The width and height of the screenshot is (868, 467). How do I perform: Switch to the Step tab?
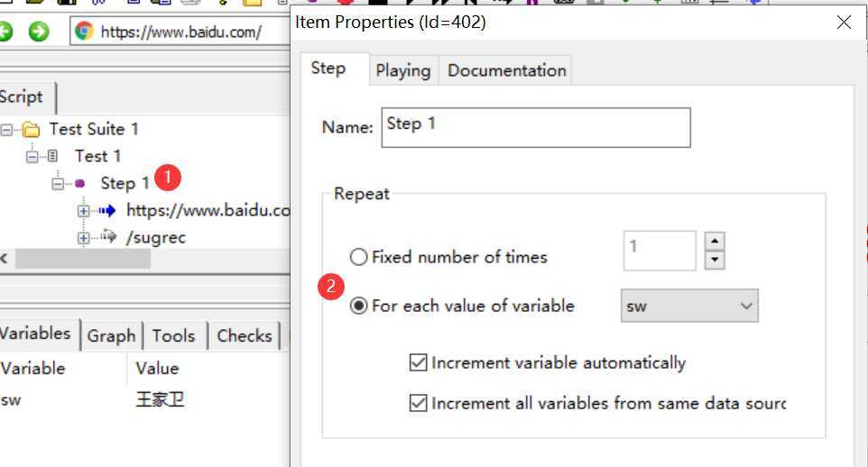[335, 69]
